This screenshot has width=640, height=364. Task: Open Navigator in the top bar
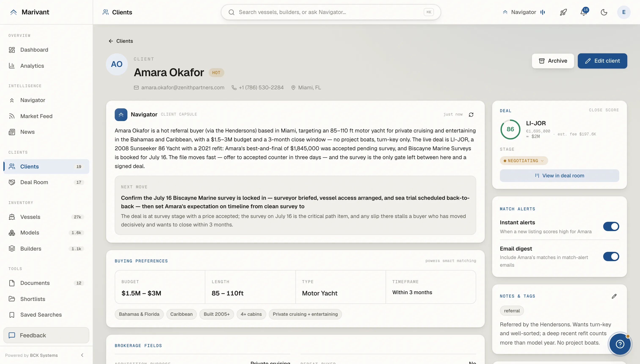[x=524, y=12]
